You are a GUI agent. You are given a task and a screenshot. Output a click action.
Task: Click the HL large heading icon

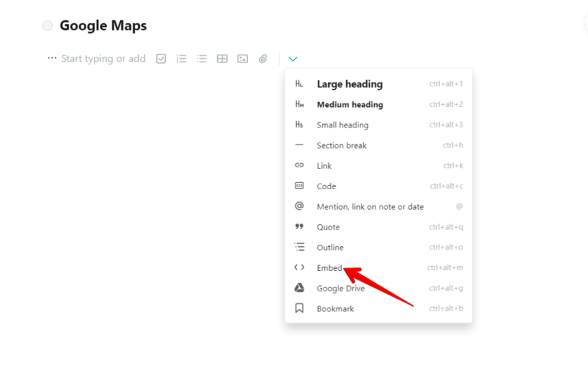click(x=299, y=84)
